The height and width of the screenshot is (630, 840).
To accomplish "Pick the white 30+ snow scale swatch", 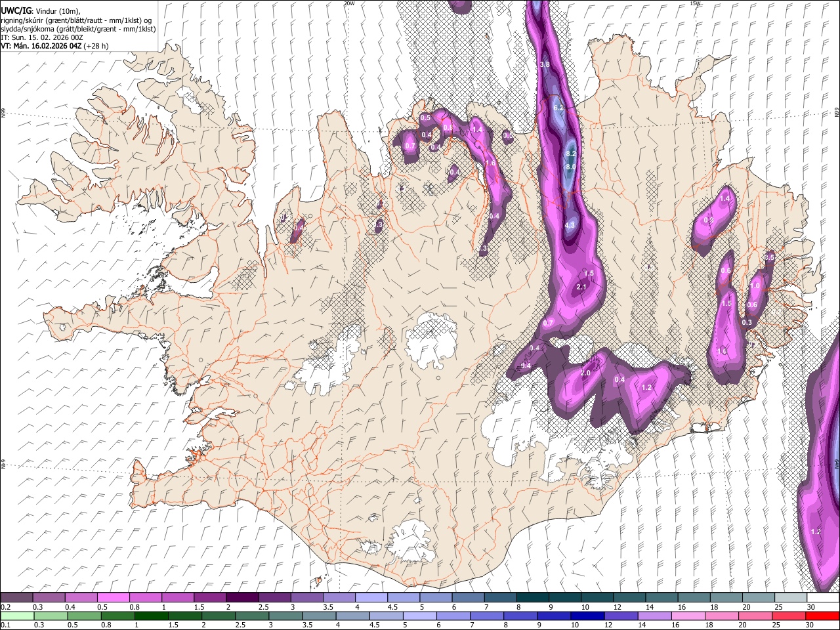I will point(824,597).
